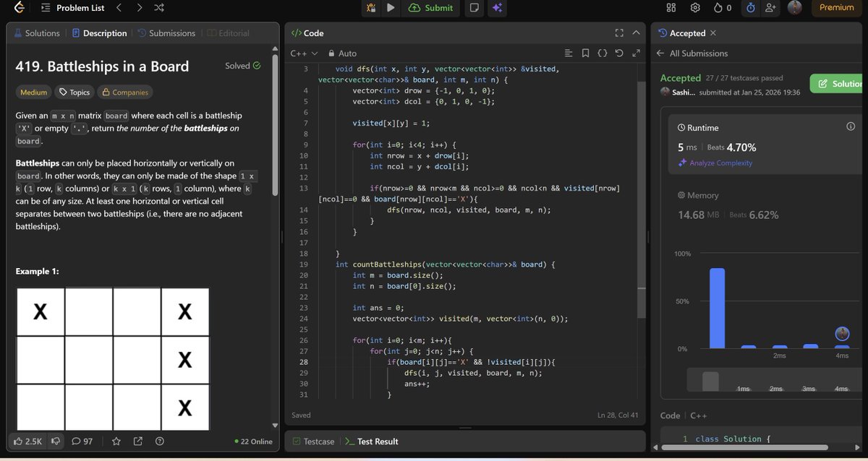Switch to the Editorial tab

coord(228,33)
